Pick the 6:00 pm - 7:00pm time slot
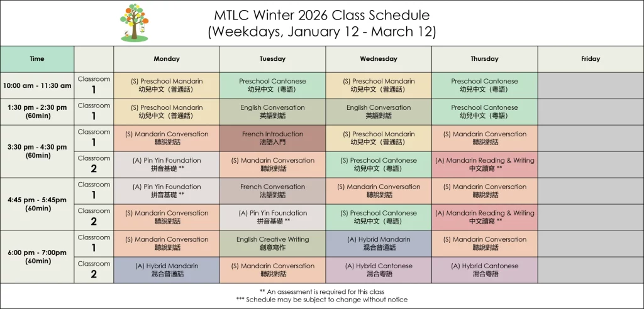644x309 pixels. coord(37,257)
